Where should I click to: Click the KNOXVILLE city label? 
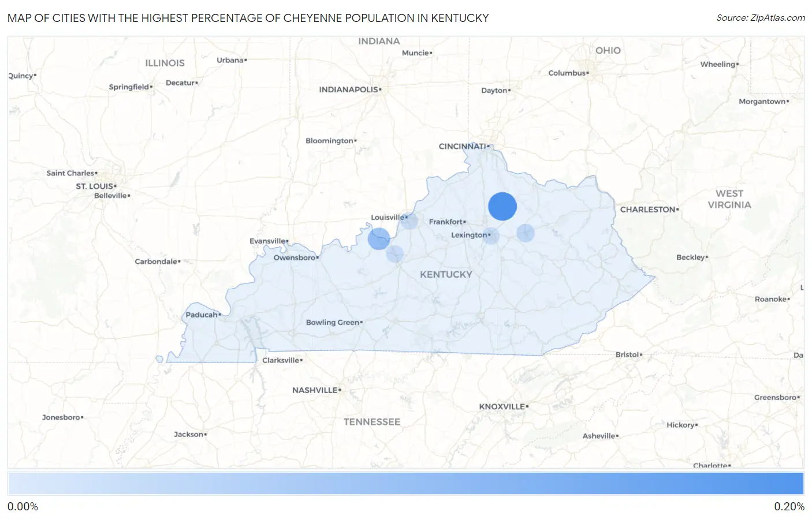502,406
